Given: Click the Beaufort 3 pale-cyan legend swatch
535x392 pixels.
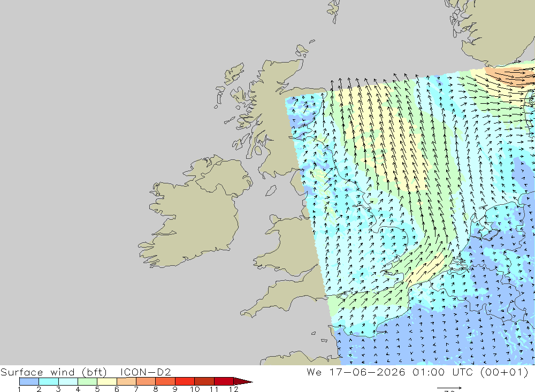Looking at the screenshot, I should point(68,381).
